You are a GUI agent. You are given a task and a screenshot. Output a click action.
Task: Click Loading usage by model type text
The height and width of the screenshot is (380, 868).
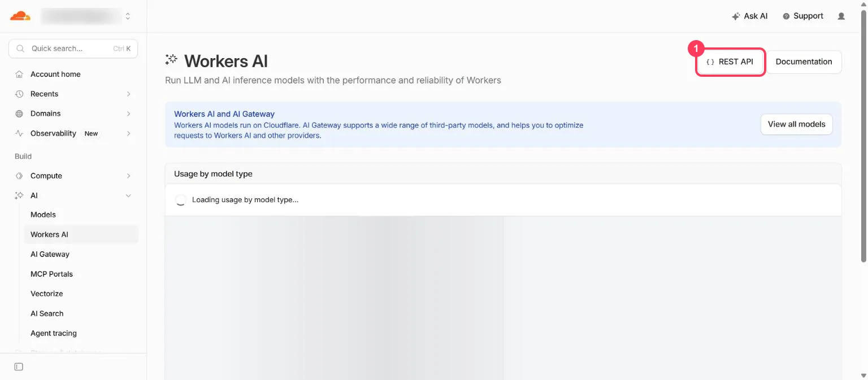245,200
